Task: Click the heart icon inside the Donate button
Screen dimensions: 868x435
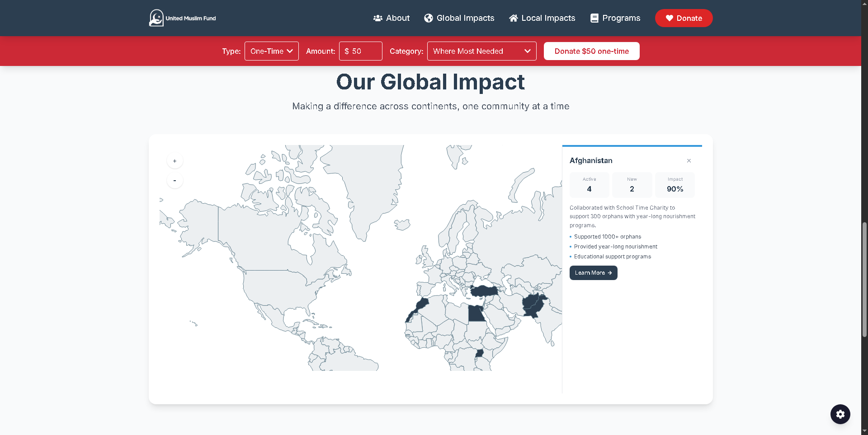Action: [x=669, y=18]
